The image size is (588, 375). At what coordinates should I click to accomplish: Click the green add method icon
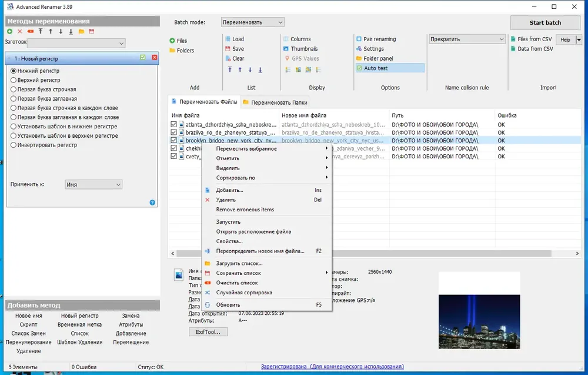pos(10,31)
